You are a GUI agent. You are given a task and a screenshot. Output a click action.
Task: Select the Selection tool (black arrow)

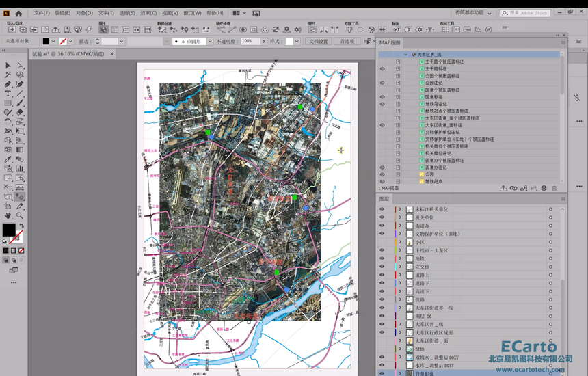[x=8, y=65]
